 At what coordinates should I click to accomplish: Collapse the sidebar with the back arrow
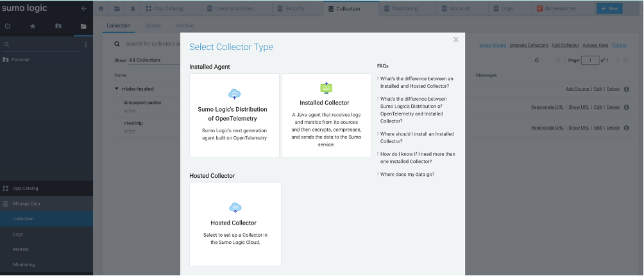tap(83, 9)
